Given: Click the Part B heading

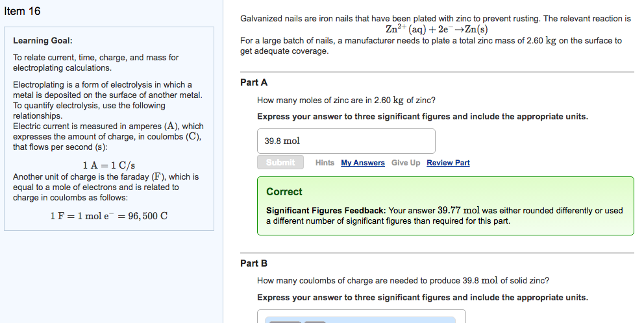Looking at the screenshot, I should click(254, 263).
